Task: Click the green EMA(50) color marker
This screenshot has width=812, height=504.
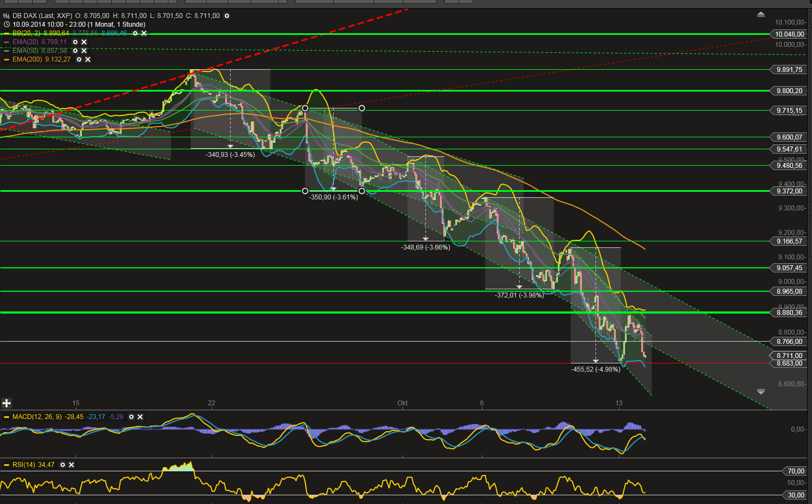Action: click(x=7, y=51)
